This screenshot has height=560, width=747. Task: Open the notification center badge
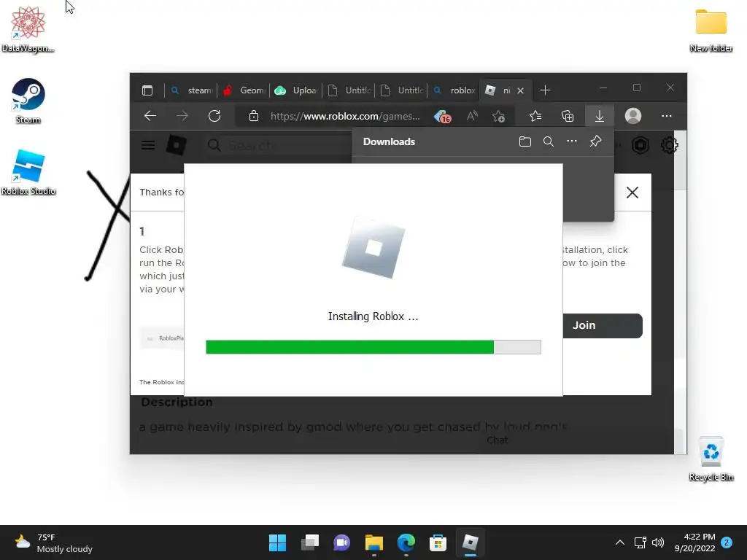click(x=727, y=542)
